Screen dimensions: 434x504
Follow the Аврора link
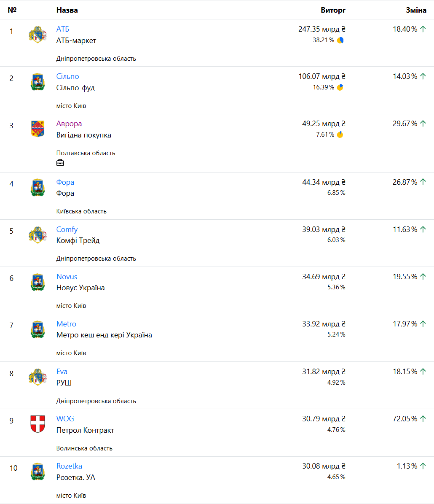69,124
